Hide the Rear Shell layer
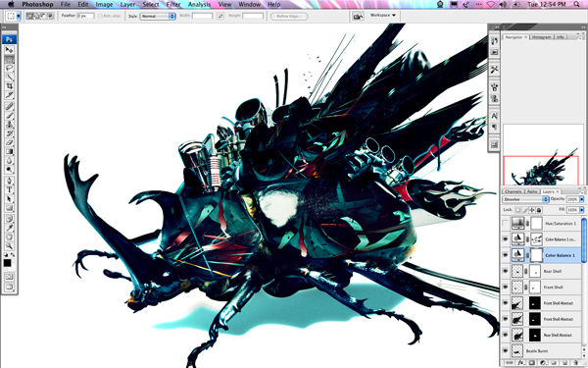Screen dimensions: 588x368 click(506, 271)
